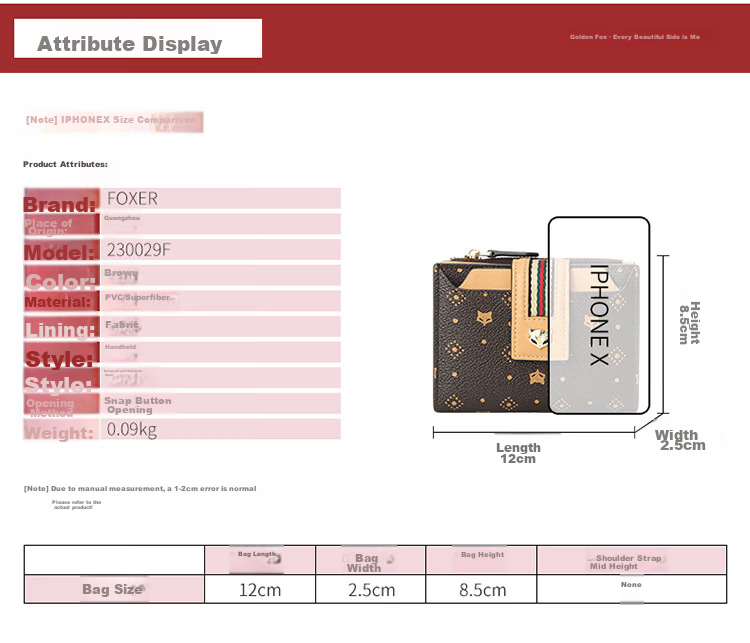Select the weight value 0.09kg
This screenshot has height=643, width=750.
click(132, 429)
